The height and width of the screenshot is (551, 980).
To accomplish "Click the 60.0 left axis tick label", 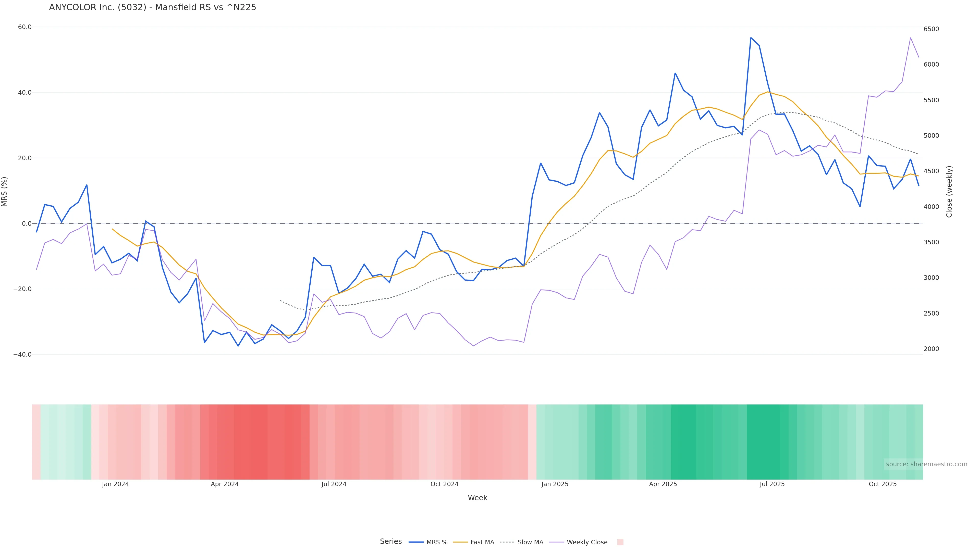I will pos(25,27).
